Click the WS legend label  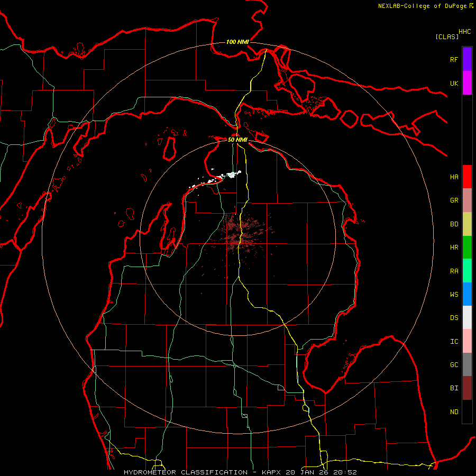(454, 295)
